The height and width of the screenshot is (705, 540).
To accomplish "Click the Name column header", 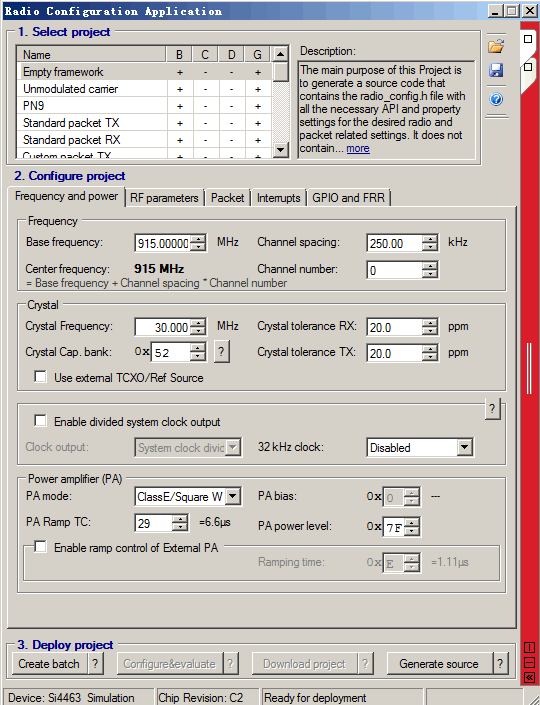I will (x=92, y=54).
